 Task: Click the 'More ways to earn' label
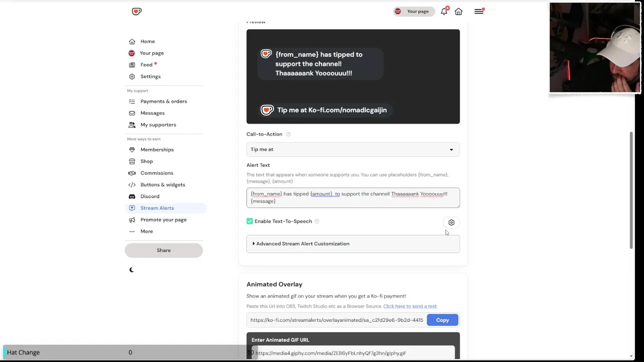[144, 139]
